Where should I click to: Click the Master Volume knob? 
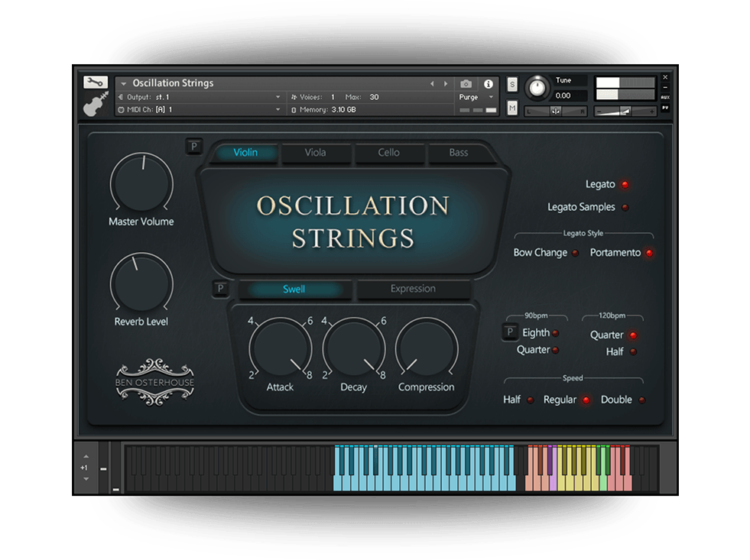click(x=141, y=183)
